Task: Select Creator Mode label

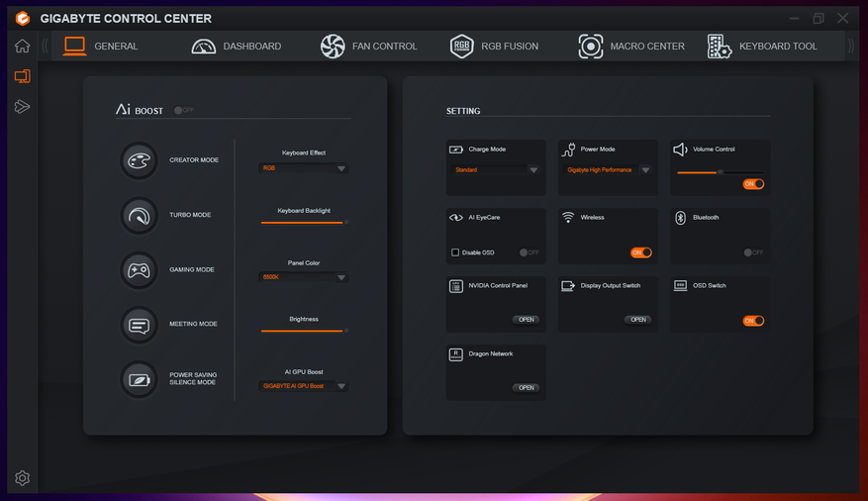Action: pos(194,160)
